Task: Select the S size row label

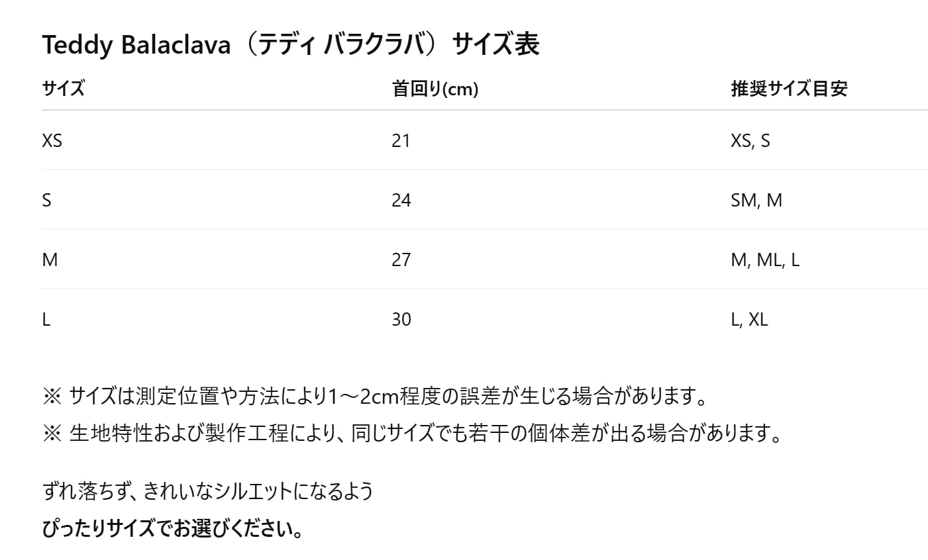Action: [x=46, y=200]
